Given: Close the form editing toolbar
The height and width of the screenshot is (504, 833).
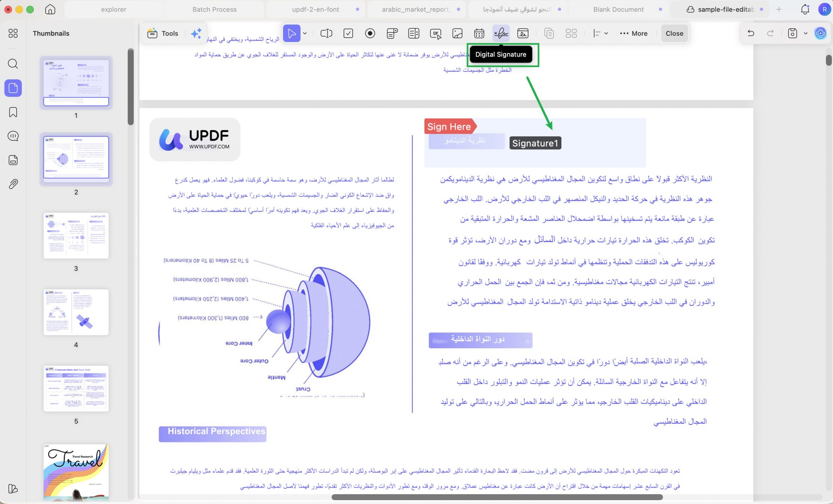Looking at the screenshot, I should (675, 33).
